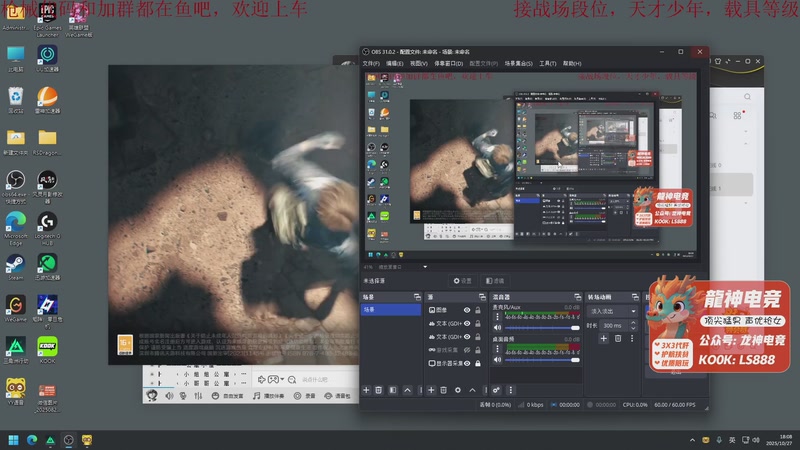Screen dimensions: 800x450
Task: Mute the Mic/Aux speaker icon
Action: (x=497, y=328)
